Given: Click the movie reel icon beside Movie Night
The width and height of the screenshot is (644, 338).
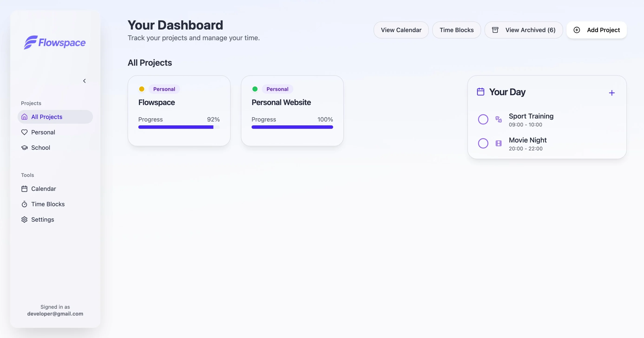Looking at the screenshot, I should point(498,143).
